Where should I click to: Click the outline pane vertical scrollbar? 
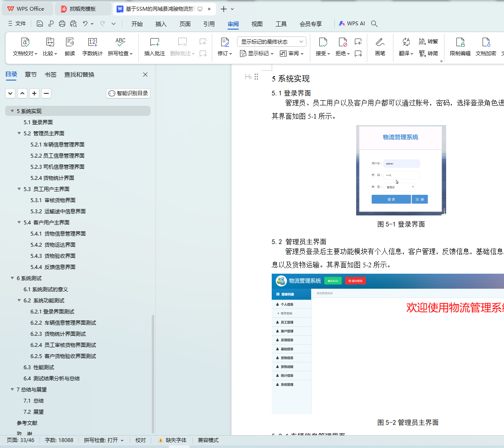pos(153,374)
